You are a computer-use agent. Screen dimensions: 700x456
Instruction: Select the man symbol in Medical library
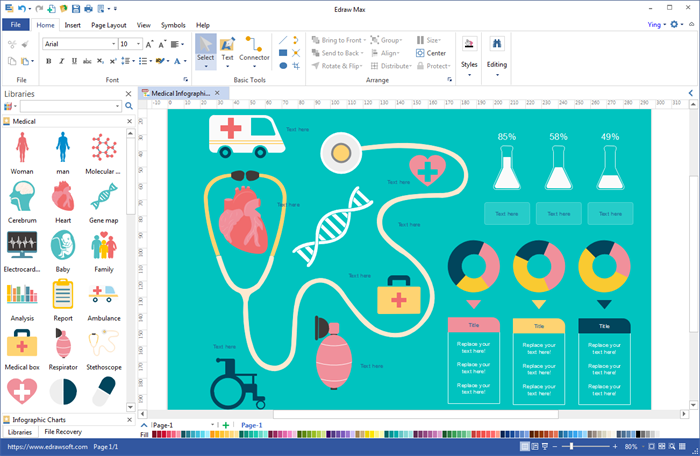click(x=63, y=147)
